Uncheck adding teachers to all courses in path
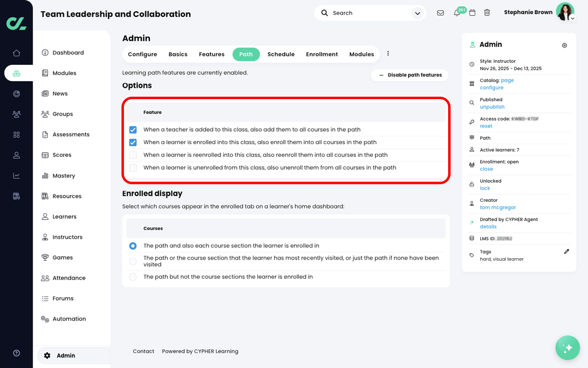 (x=133, y=129)
